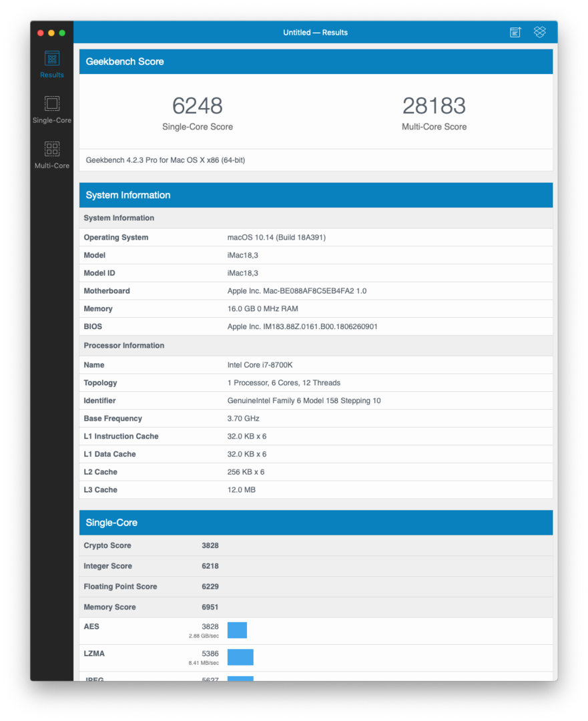
Task: Click the Geekbench Score header
Action: (316, 61)
